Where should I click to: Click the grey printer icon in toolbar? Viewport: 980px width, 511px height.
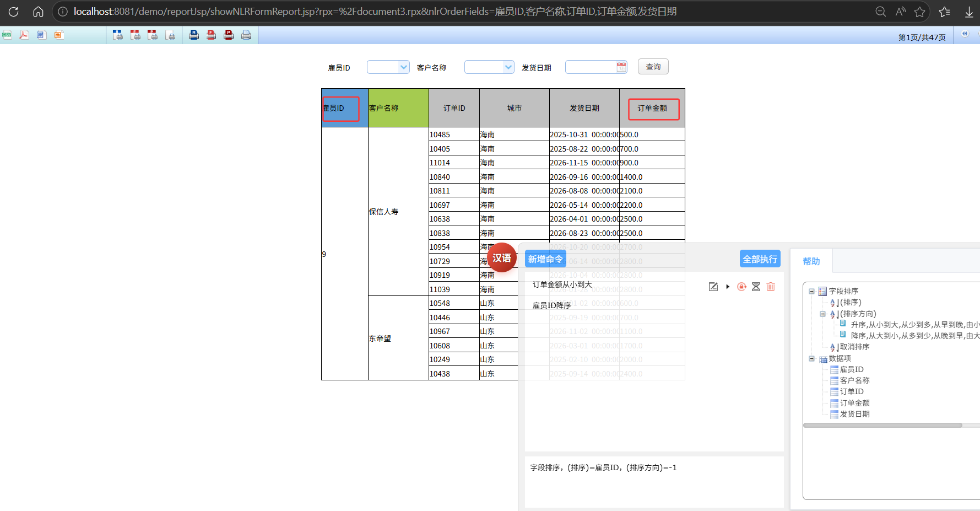coord(246,35)
